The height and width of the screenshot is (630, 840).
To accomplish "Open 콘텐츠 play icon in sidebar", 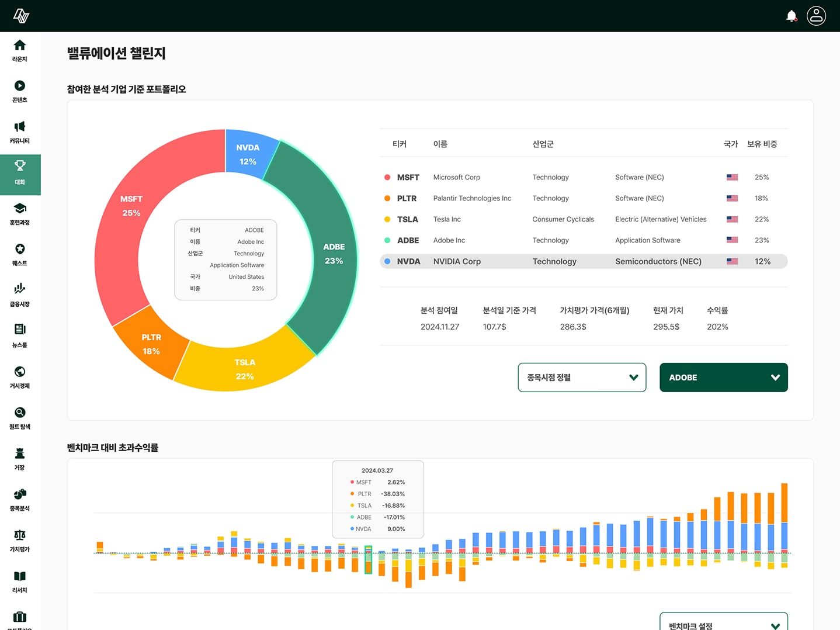I will point(20,86).
